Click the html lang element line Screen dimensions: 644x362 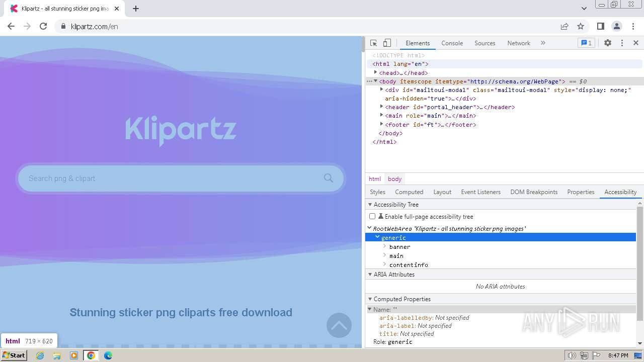pyautogui.click(x=400, y=64)
